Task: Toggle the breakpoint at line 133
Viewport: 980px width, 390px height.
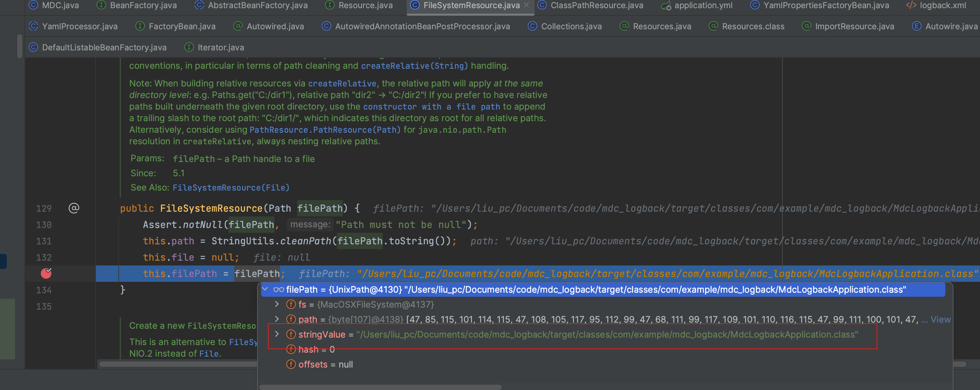Action: point(46,273)
